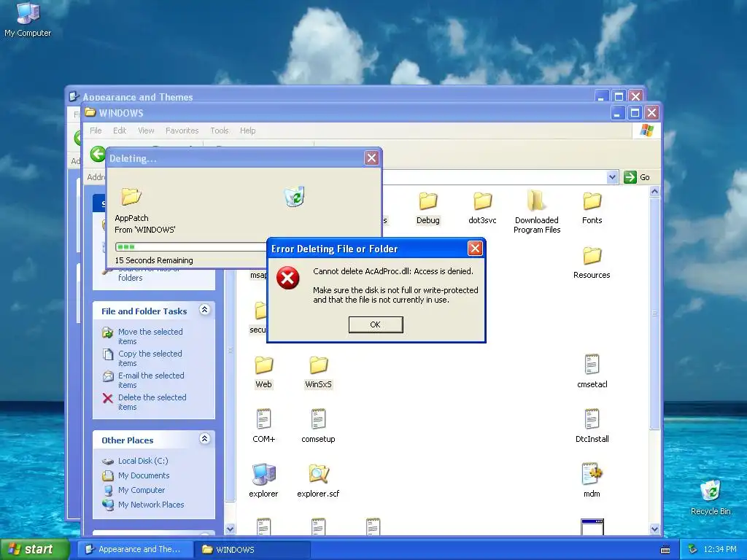The image size is (747, 560).
Task: Open the Favorites menu
Action: pos(182,131)
